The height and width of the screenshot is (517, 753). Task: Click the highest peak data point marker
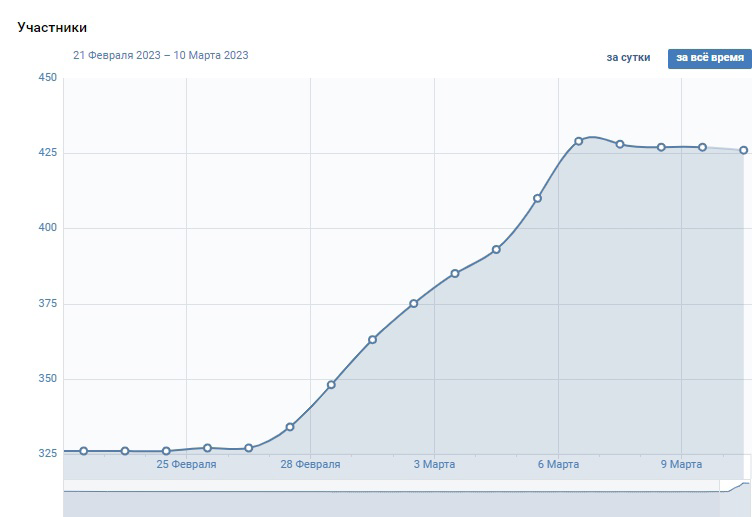579,141
